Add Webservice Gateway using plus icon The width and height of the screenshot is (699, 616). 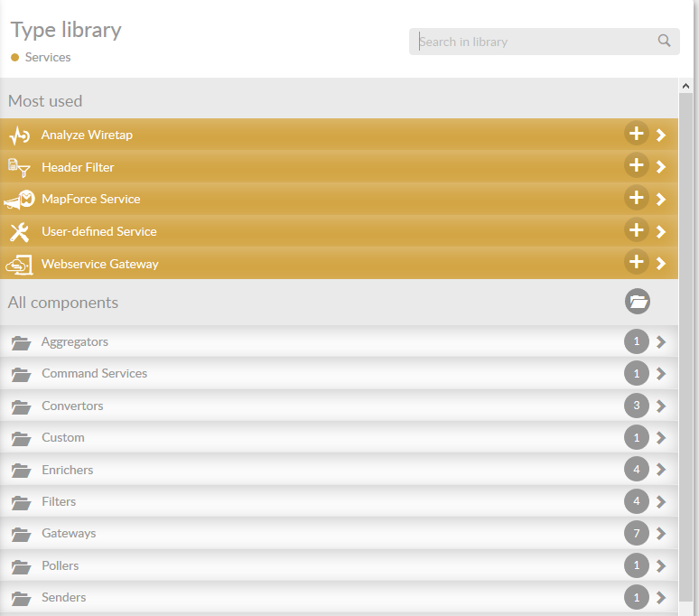(637, 262)
